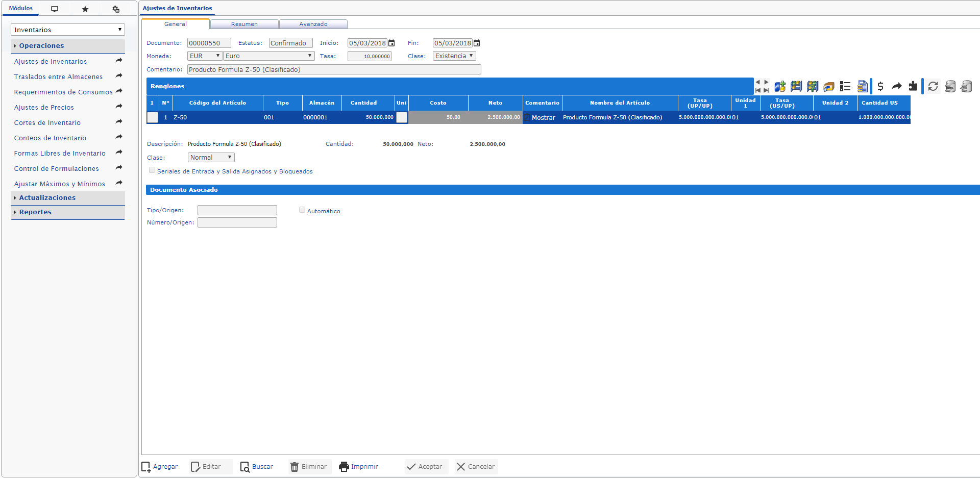Click the Tasa rate field
980x479 pixels.
coord(370,56)
